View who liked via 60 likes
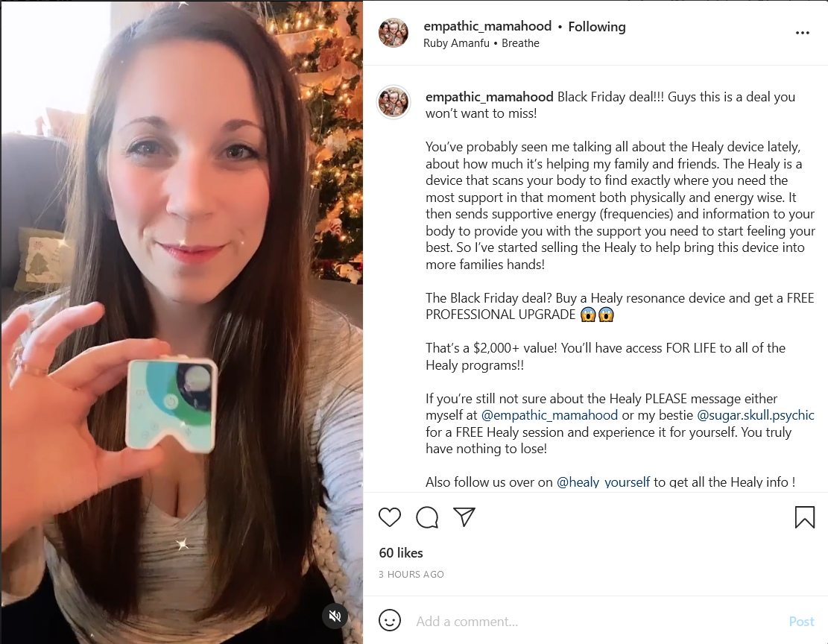828x644 pixels. pyautogui.click(x=401, y=553)
